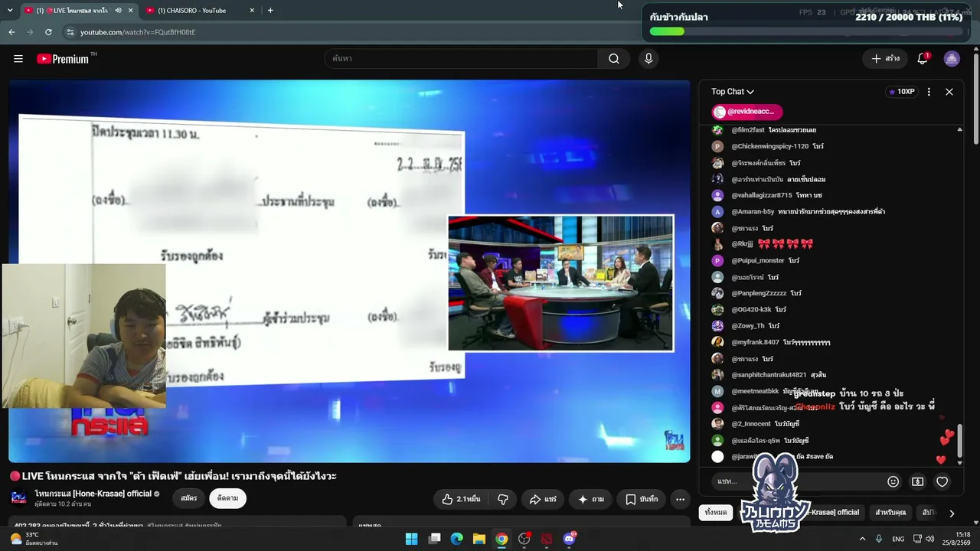
Task: Mute the LIVE tab audio speaker icon
Action: pos(118,11)
